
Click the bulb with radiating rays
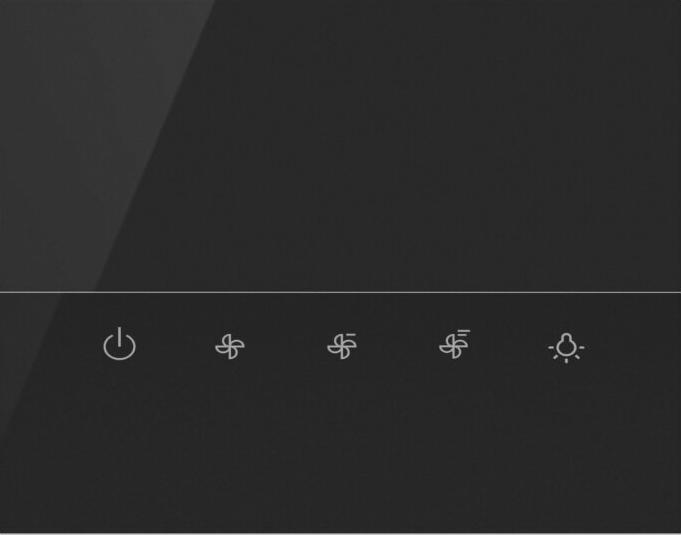(566, 348)
